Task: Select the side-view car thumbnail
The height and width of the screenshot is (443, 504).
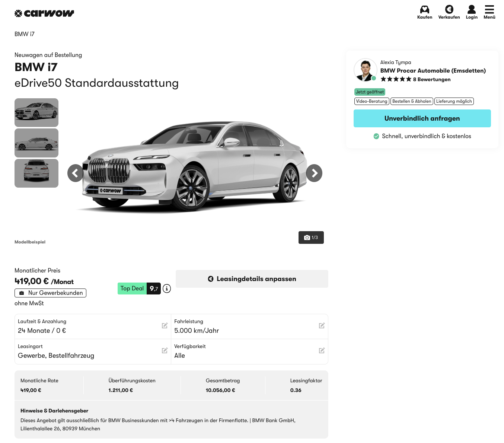Action: point(36,143)
